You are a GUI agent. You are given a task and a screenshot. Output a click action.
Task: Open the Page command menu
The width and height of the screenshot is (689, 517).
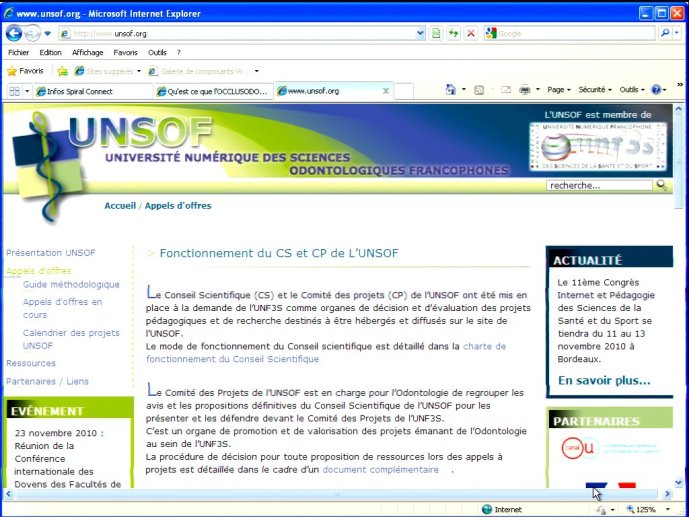click(558, 90)
